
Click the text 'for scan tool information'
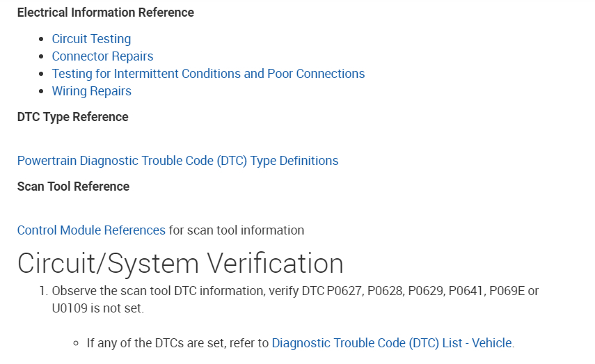(x=237, y=230)
